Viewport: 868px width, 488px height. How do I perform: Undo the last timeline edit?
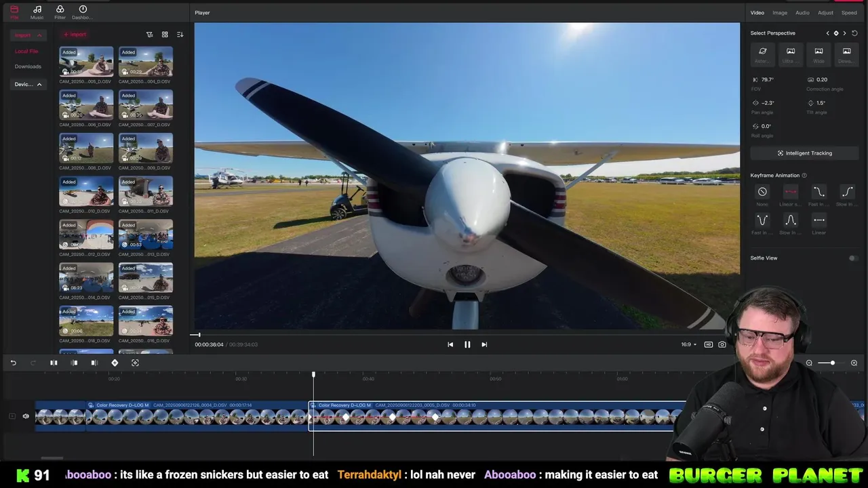[13, 363]
